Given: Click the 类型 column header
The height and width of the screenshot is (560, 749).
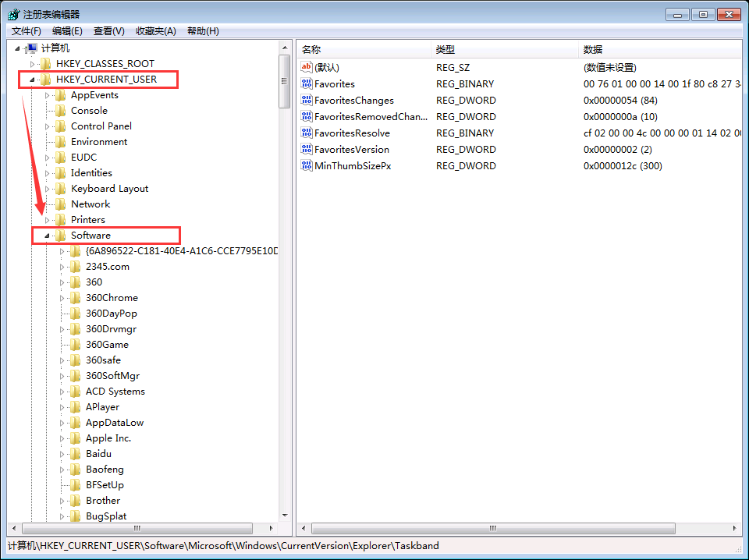Looking at the screenshot, I should click(x=445, y=50).
